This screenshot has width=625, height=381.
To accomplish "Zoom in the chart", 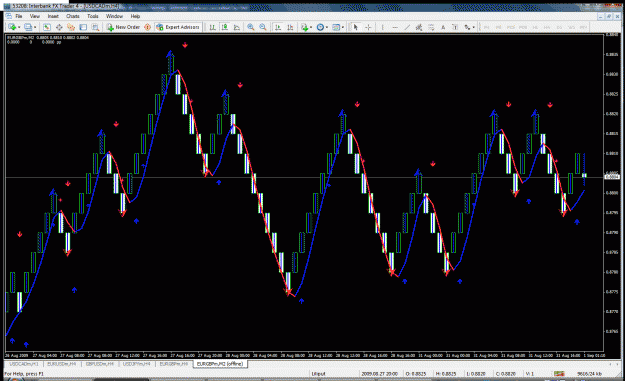I will coord(251,27).
